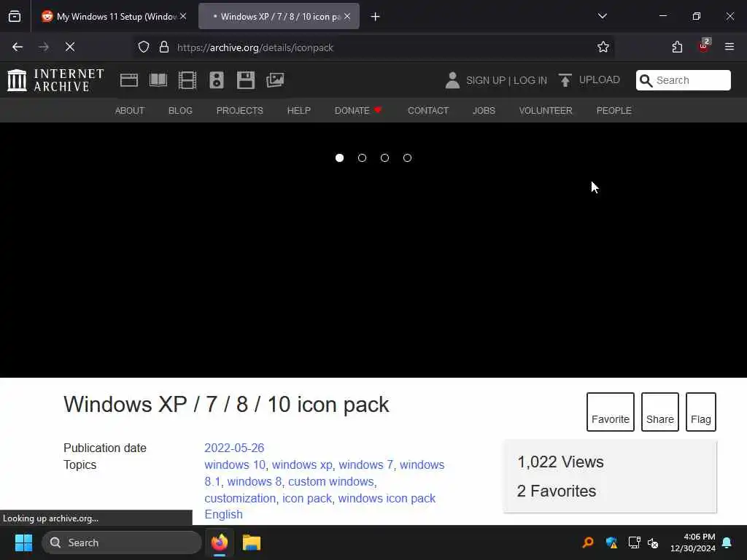Expand the list all tabs chevron
This screenshot has width=747, height=560.
tap(603, 16)
